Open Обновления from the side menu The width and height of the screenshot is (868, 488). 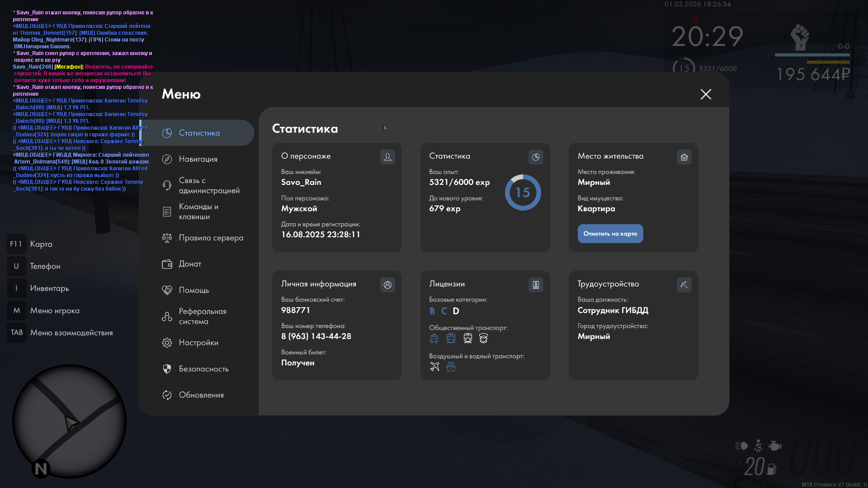point(201,395)
